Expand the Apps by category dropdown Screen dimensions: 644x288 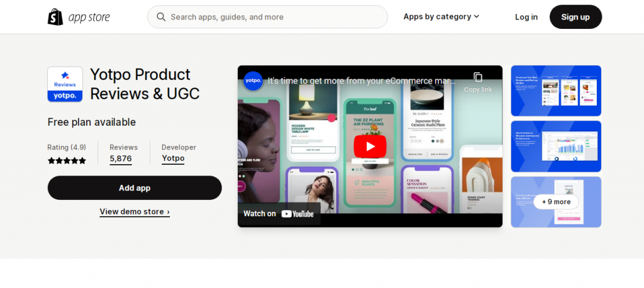tap(441, 16)
